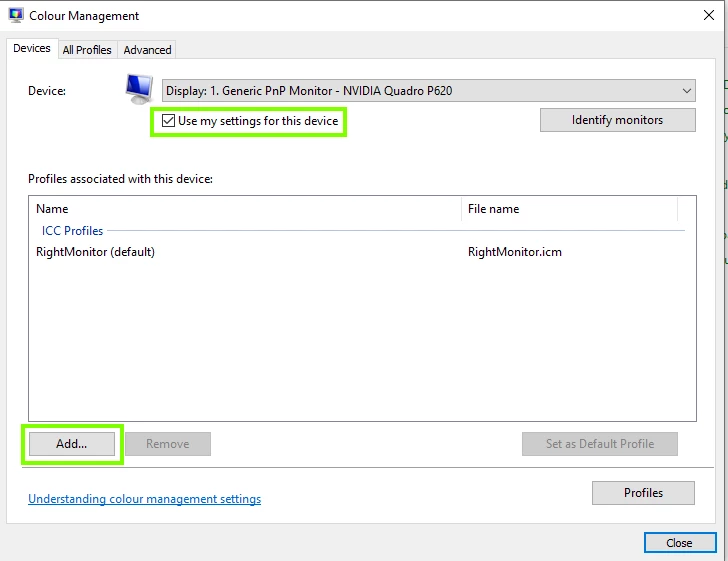Click the Close button at bottom
728x561 pixels.
click(x=680, y=543)
